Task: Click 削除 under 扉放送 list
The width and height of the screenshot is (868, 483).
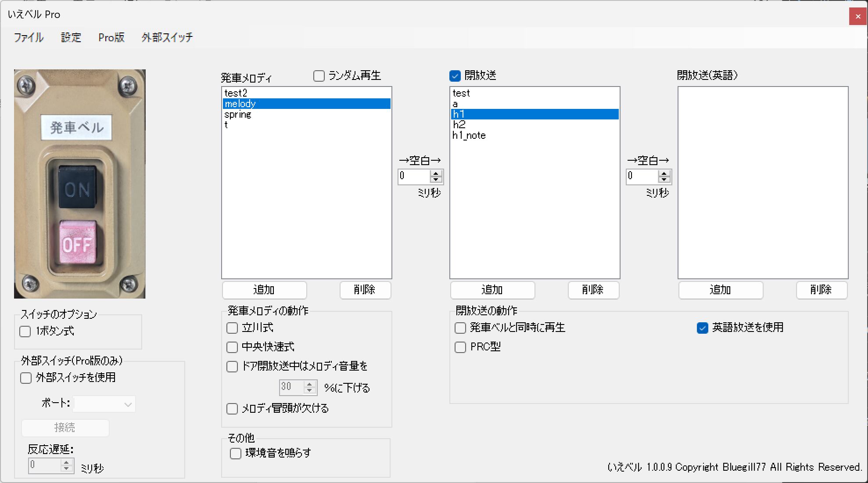Action: [593, 290]
